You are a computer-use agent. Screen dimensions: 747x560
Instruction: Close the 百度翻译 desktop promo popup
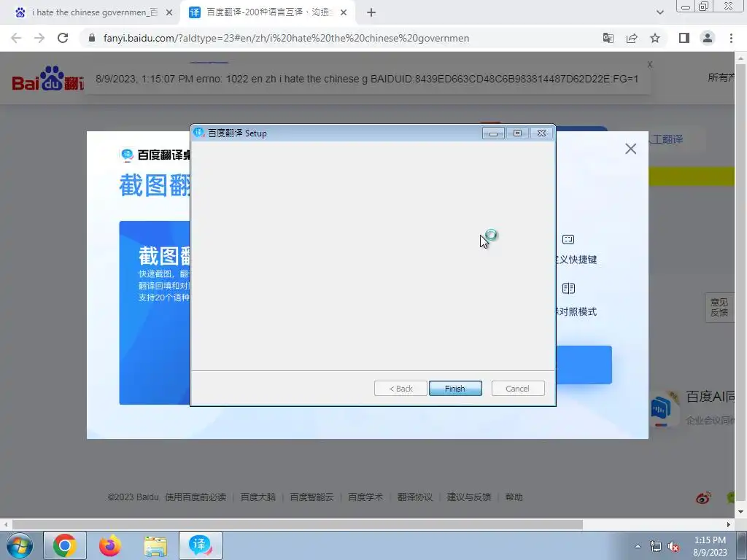631,149
